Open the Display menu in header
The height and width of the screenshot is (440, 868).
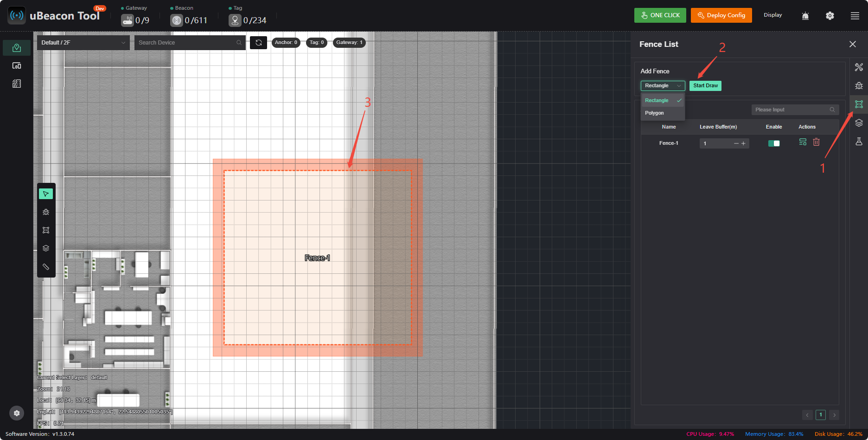pyautogui.click(x=773, y=15)
